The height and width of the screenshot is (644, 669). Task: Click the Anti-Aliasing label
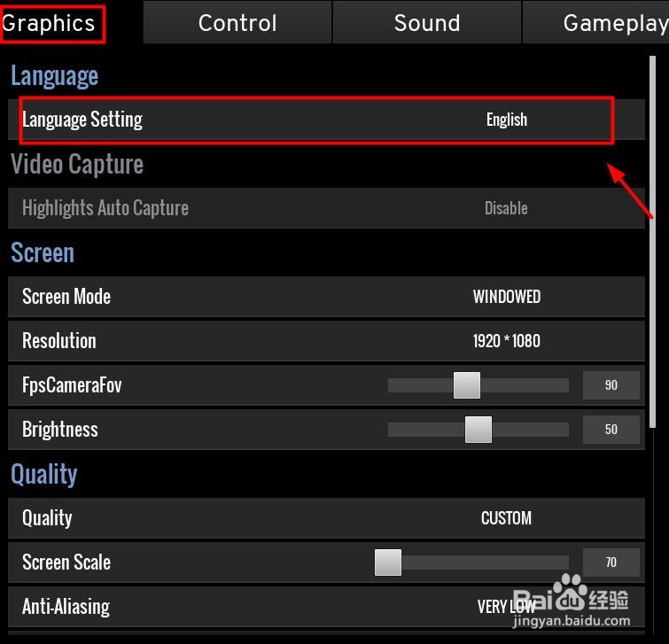point(66,607)
